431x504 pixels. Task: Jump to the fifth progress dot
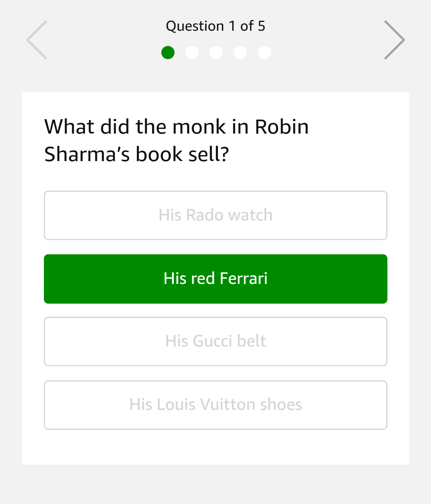pos(264,53)
